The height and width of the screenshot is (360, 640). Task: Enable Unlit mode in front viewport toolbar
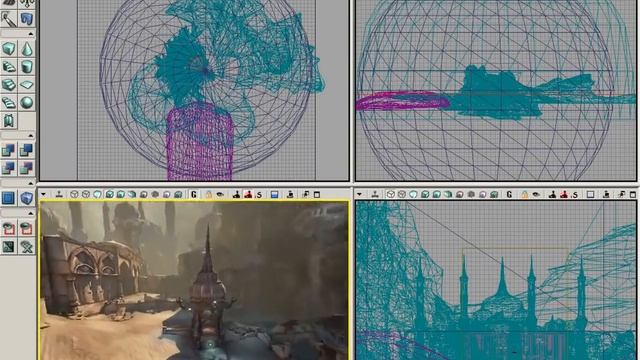[x=413, y=195]
